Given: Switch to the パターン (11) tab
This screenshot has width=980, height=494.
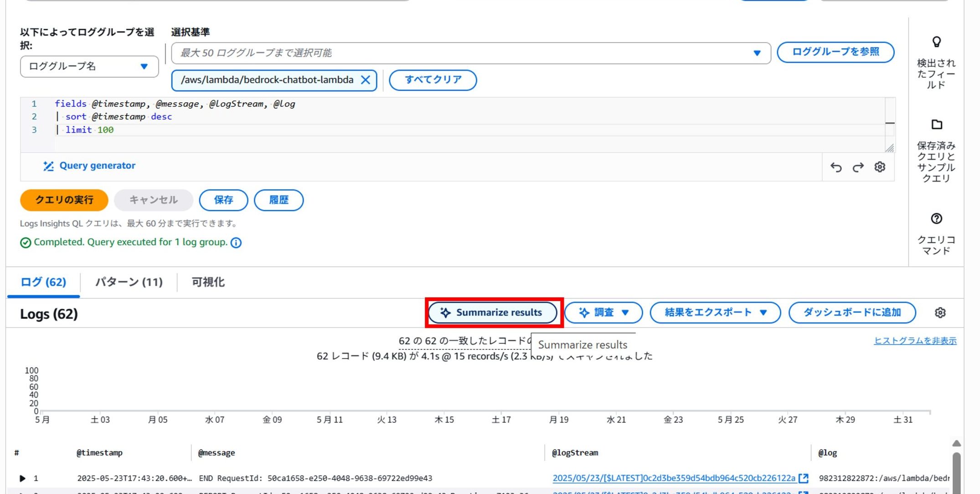Looking at the screenshot, I should pyautogui.click(x=129, y=282).
